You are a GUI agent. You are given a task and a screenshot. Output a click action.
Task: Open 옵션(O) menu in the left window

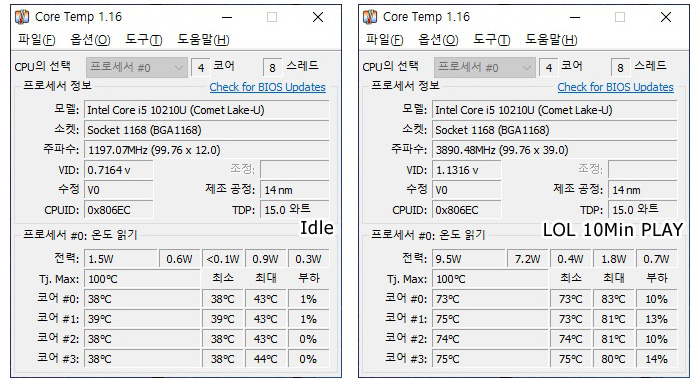[90, 40]
